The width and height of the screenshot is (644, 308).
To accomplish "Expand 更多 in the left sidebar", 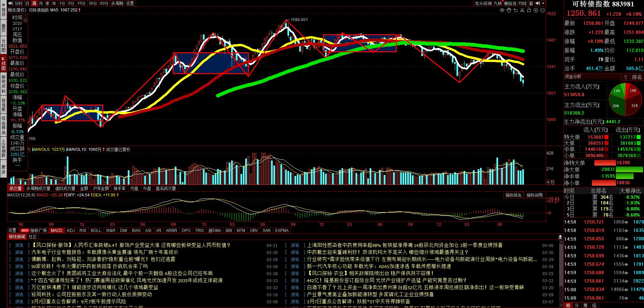I will 3,169.
